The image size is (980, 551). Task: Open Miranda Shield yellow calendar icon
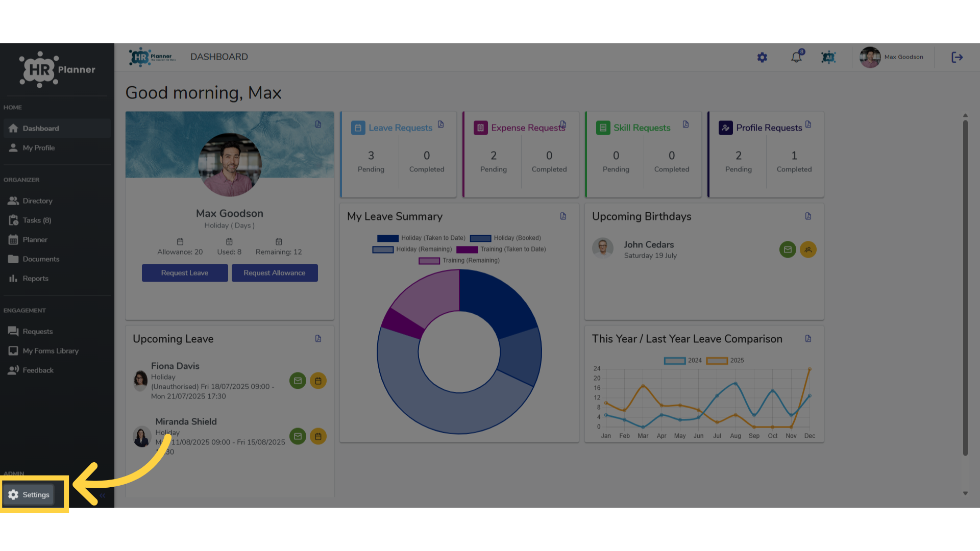318,436
